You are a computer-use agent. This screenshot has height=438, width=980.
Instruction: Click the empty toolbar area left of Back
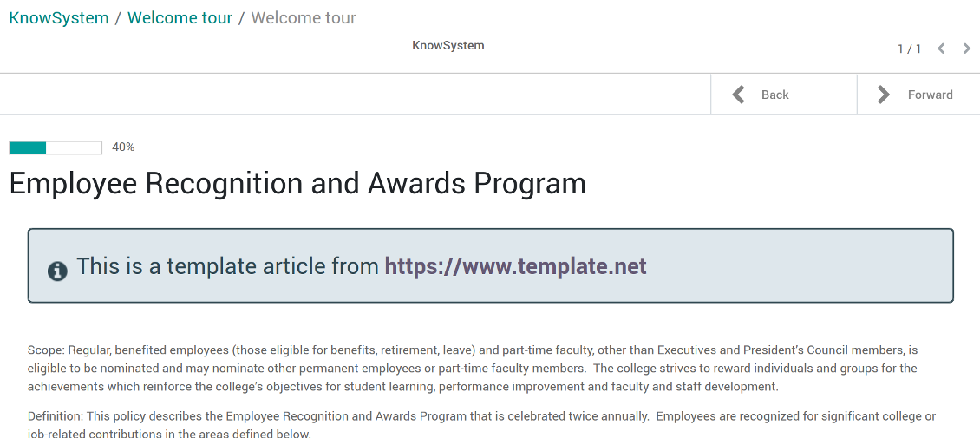pyautogui.click(x=355, y=95)
